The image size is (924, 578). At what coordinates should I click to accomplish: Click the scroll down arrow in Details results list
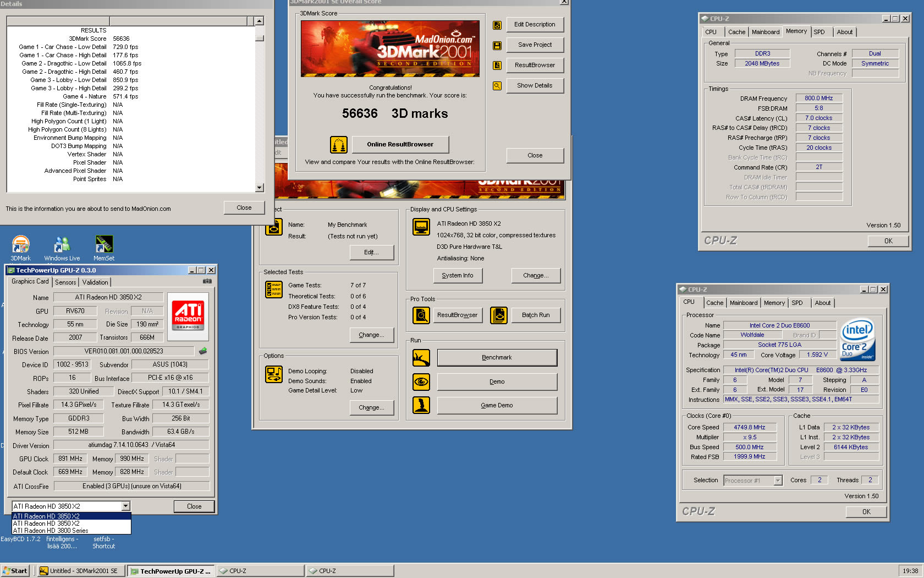coord(260,188)
